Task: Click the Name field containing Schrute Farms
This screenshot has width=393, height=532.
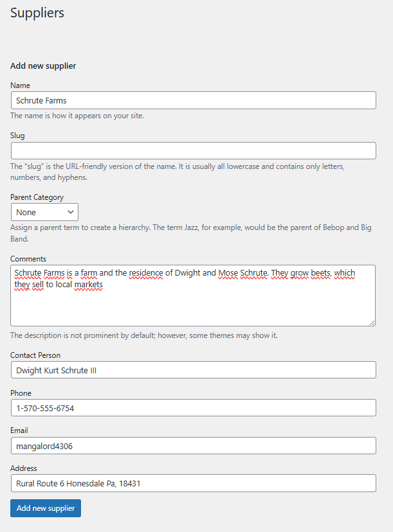Action: point(193,100)
